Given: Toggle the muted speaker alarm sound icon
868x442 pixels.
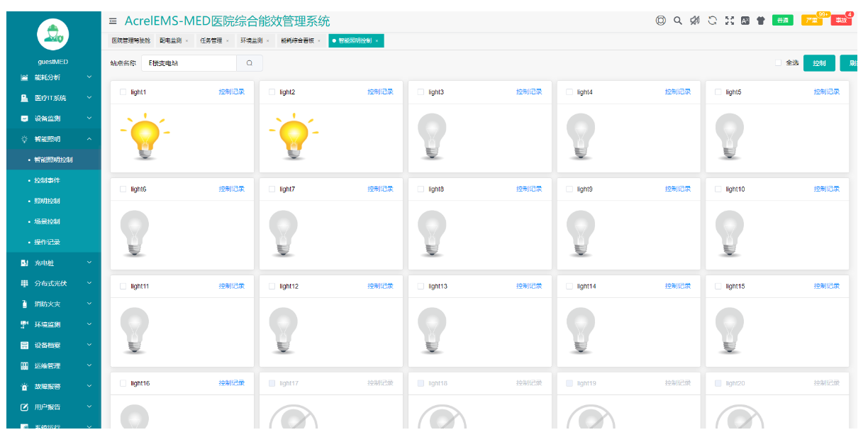Looking at the screenshot, I should [x=695, y=21].
